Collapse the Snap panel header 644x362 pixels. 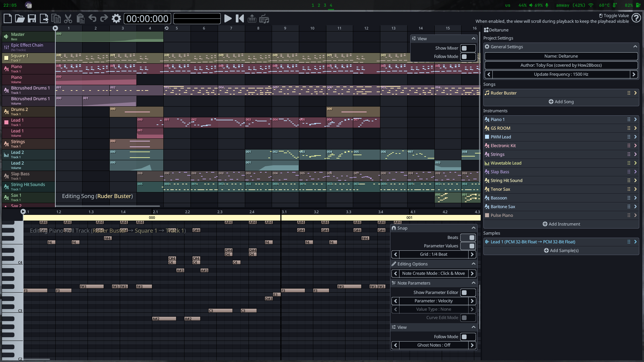click(x=473, y=228)
